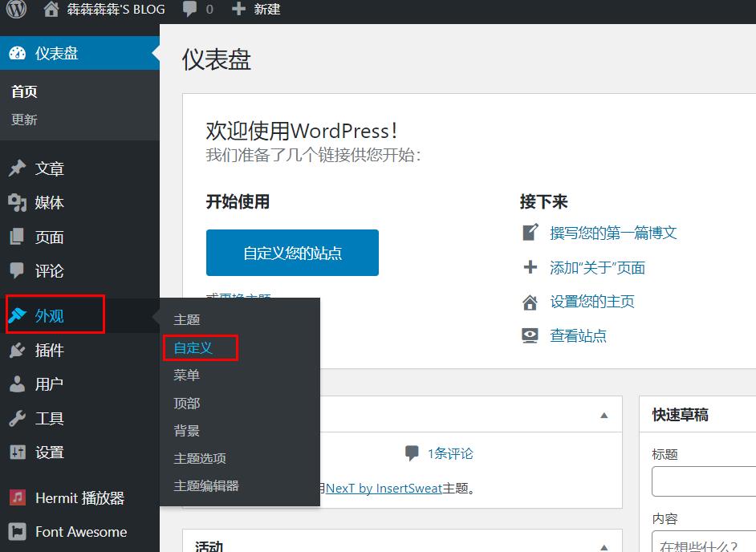Viewport: 756px width, 552px height.
Task: Click the house icon beside 设置您的主页
Action: [530, 302]
